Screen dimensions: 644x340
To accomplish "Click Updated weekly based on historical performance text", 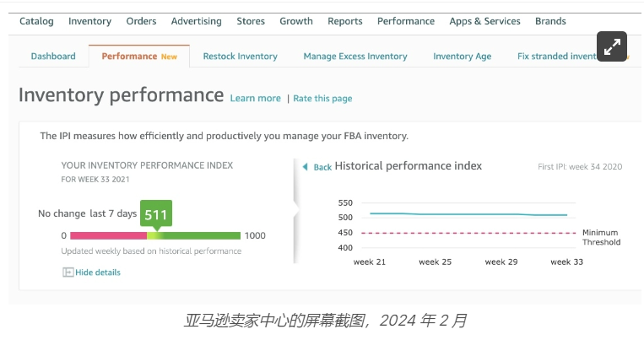I will tap(151, 251).
